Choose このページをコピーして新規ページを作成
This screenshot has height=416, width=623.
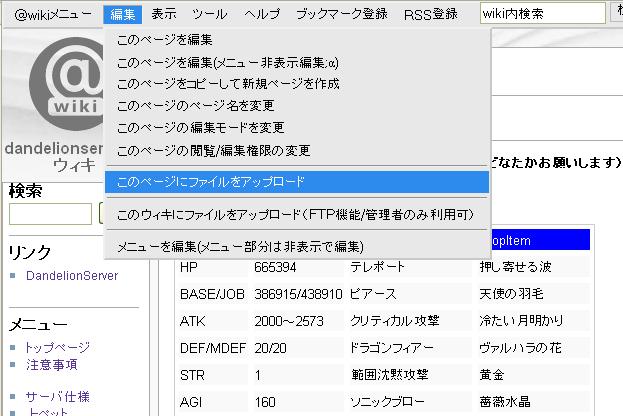pos(228,83)
